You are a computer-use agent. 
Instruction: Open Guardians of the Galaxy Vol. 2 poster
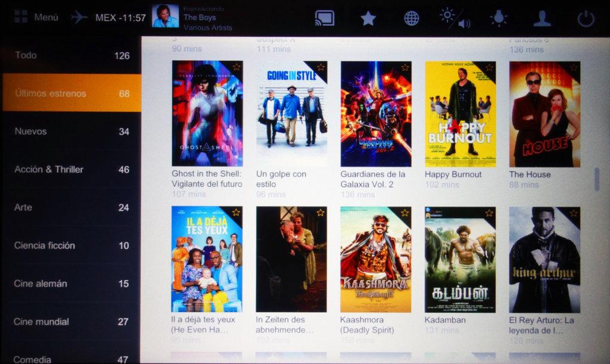(376, 114)
